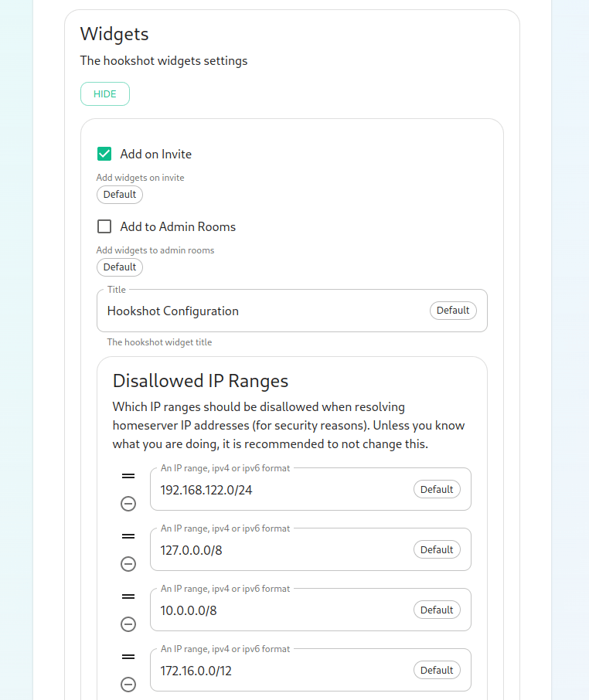Reset Add to Admin Rooms to Default
The image size is (589, 700).
[x=120, y=267]
